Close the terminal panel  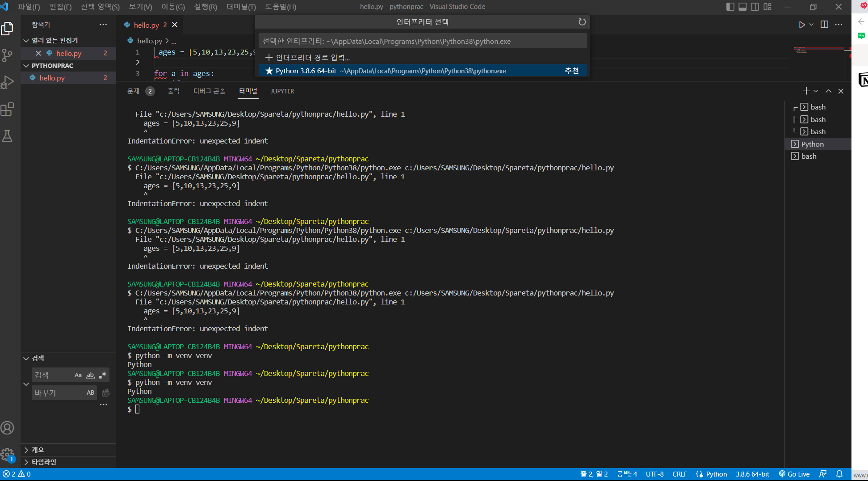point(841,91)
